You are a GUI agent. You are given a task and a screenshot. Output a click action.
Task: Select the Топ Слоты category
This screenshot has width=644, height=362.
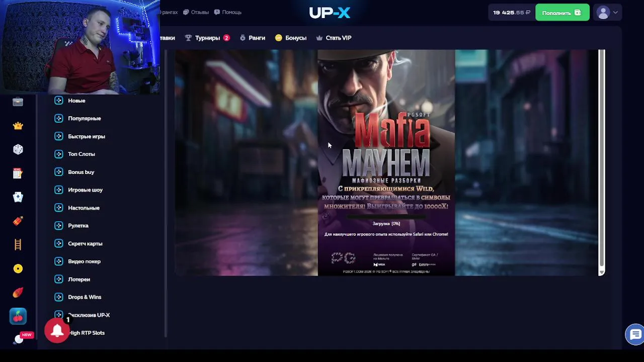81,154
